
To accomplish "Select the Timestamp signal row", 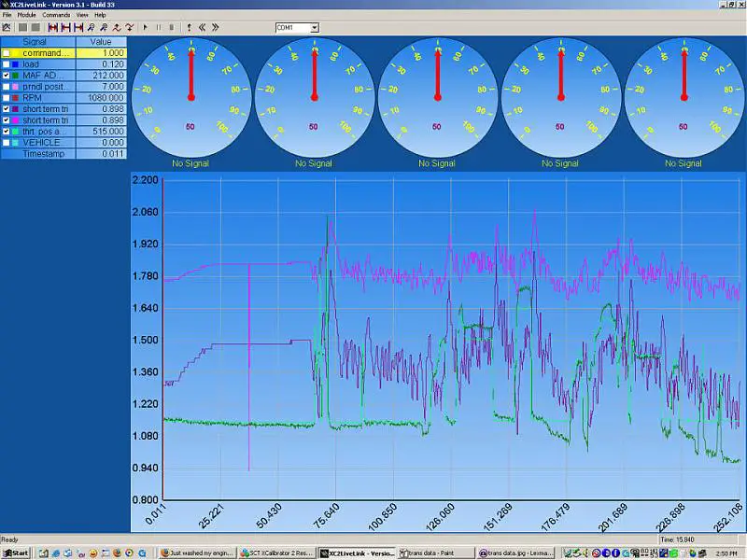I will click(x=63, y=154).
